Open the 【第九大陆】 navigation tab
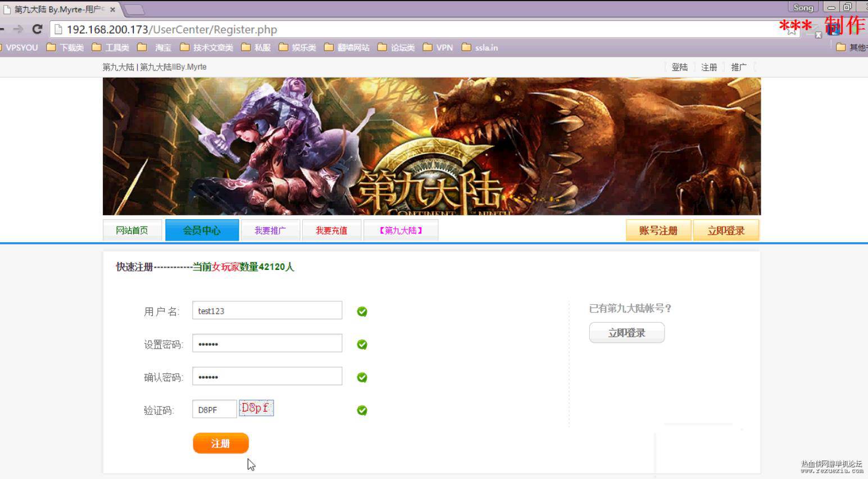Viewport: 868px width, 479px height. click(x=401, y=231)
